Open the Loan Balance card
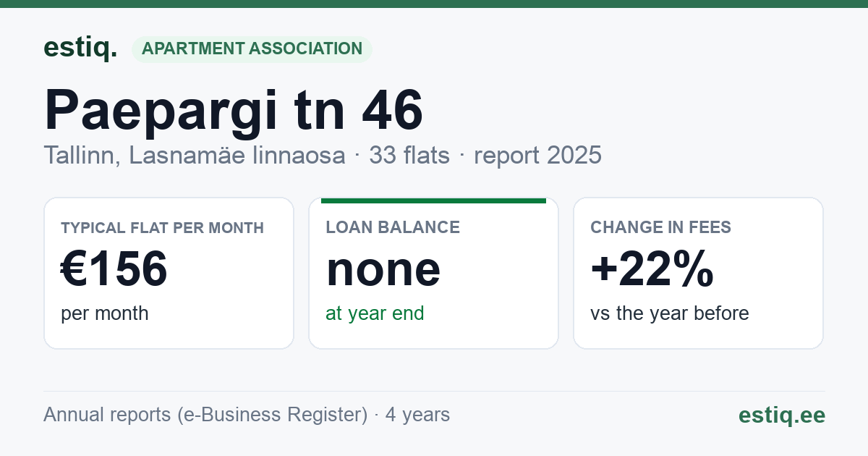 pyautogui.click(x=433, y=273)
